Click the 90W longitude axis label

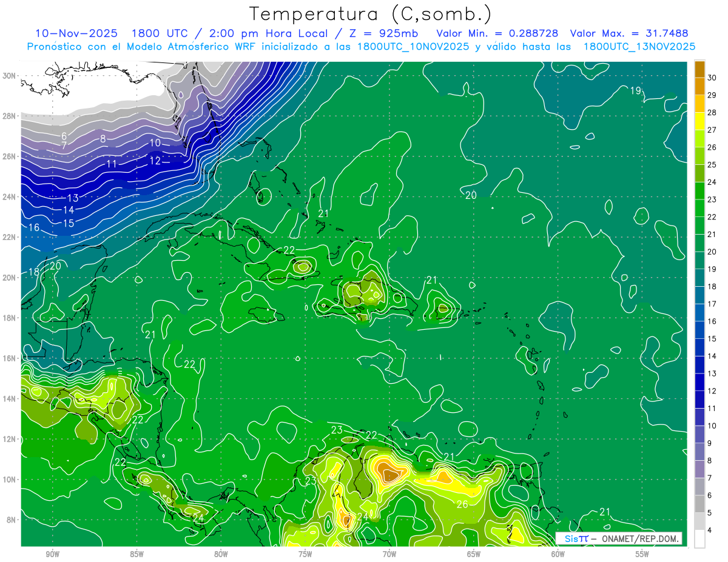point(53,554)
